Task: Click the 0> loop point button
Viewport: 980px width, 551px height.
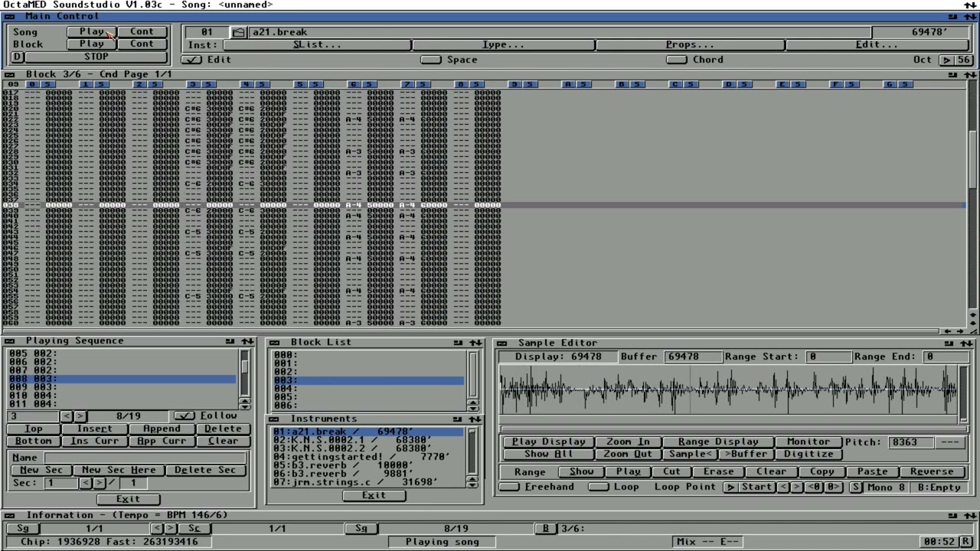Action: click(x=833, y=487)
